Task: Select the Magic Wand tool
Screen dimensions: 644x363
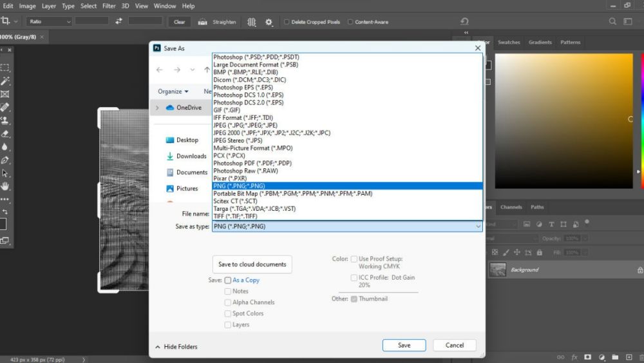Action: 5,81
